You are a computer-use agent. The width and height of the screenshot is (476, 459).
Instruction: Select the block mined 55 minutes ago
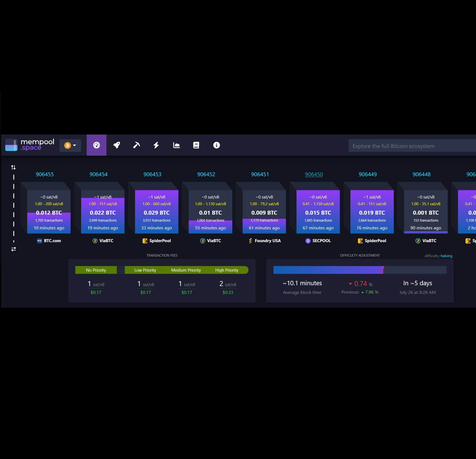[x=210, y=212]
